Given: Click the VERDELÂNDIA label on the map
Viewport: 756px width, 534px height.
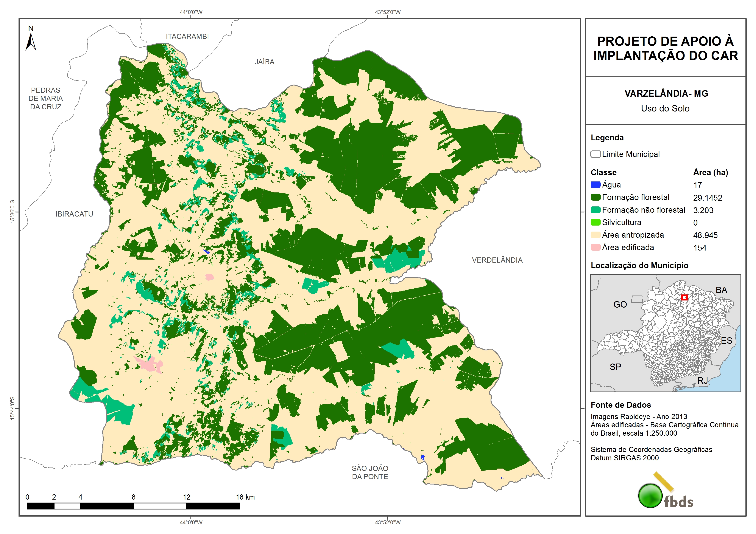Looking at the screenshot, I should coord(497,260).
